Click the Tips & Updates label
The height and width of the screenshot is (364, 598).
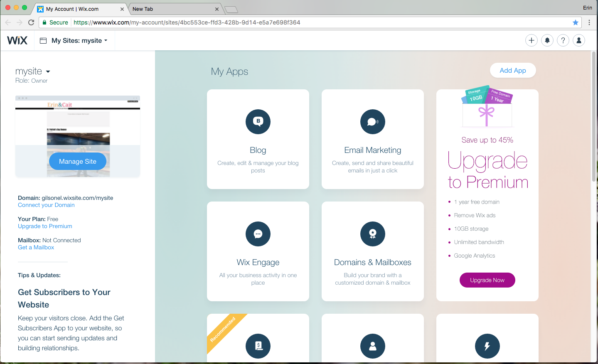pyautogui.click(x=39, y=275)
